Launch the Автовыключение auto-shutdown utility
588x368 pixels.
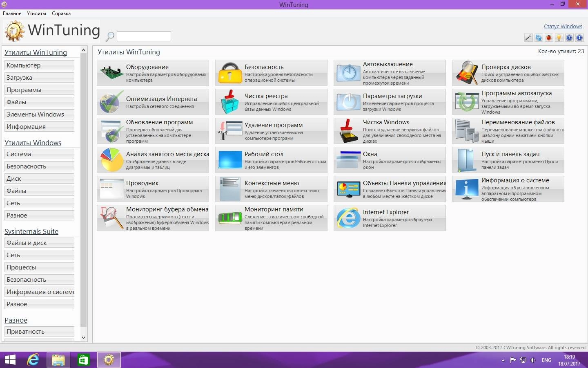click(x=390, y=73)
